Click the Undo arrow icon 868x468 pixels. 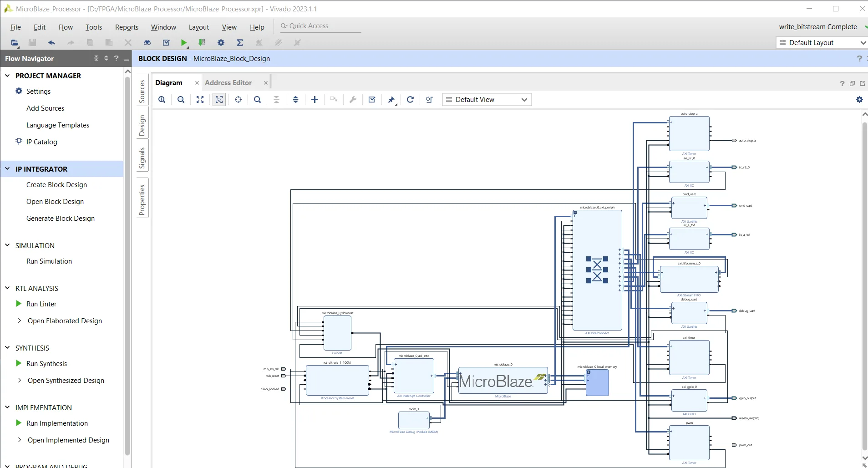[51, 43]
